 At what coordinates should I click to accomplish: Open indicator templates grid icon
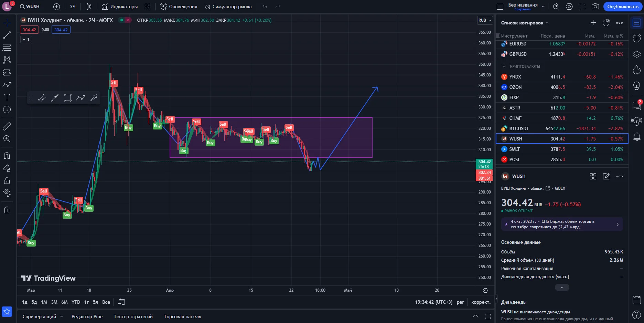[148, 7]
